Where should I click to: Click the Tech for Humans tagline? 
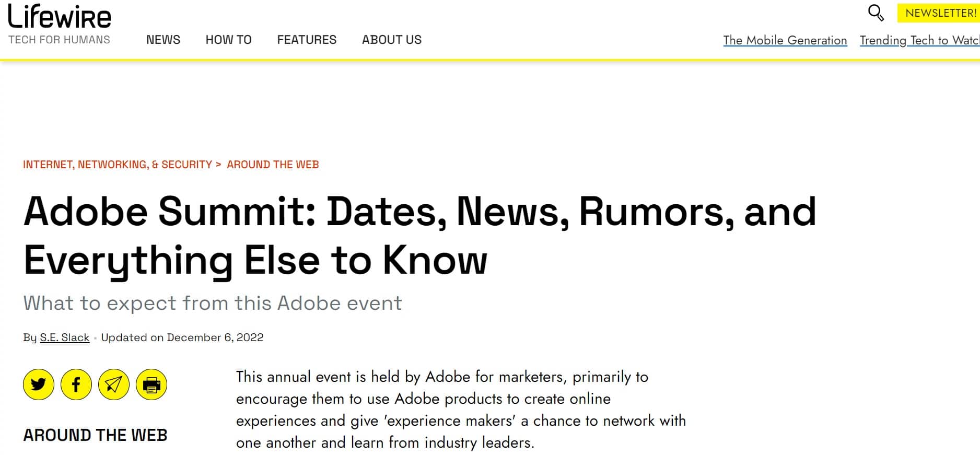[59, 40]
